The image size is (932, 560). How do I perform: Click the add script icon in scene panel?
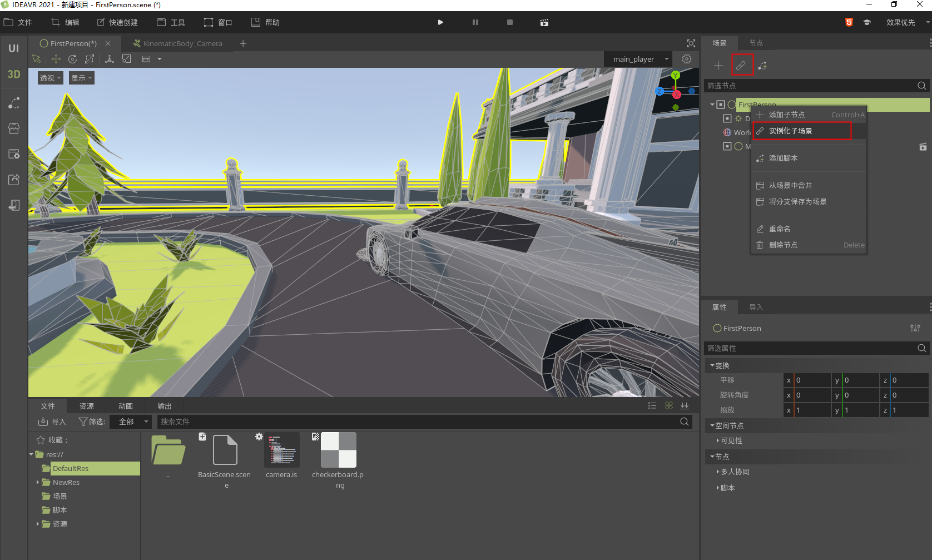pos(762,66)
